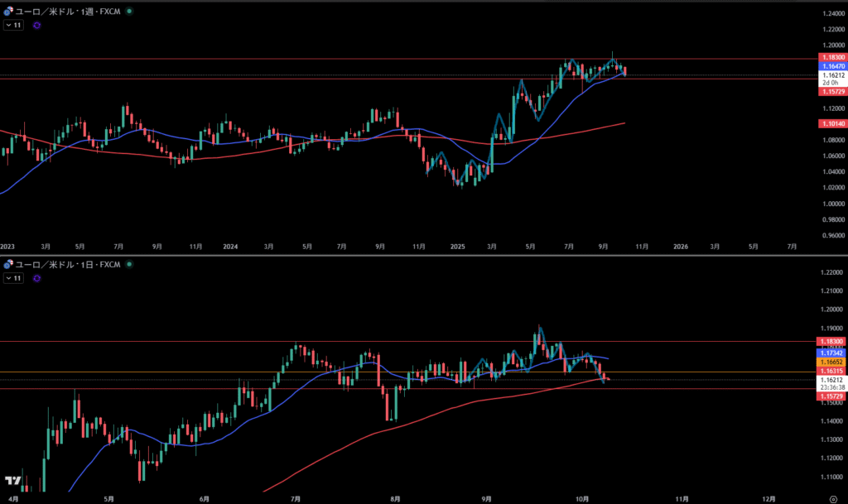Open the time axis settings gear icon
This screenshot has height=504, width=848.
coord(832,499)
